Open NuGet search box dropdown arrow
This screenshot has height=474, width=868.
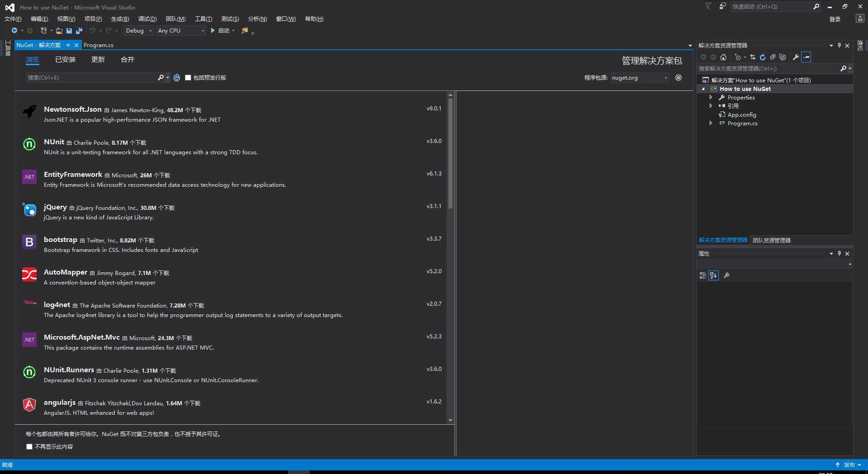coord(168,77)
